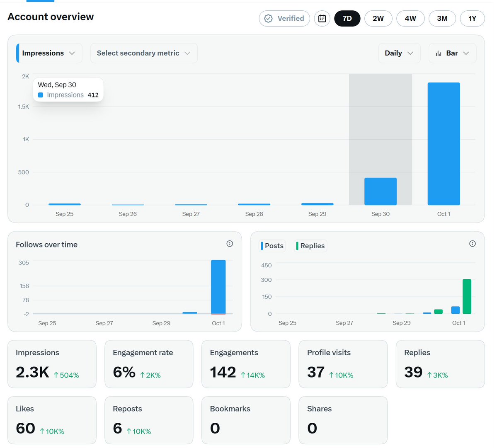Click the 1.5K y-axis label
497x448 pixels.
pyautogui.click(x=24, y=107)
